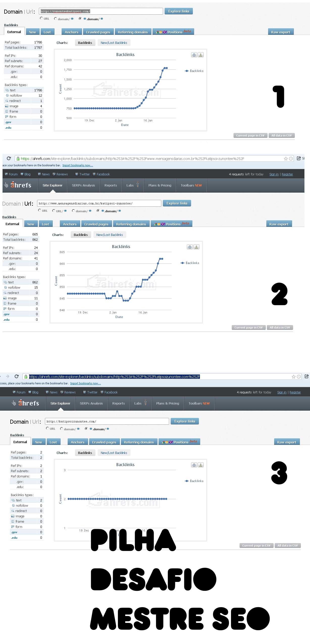
Task: Select URL radio under zunonteekatipsoi.com field
Action: coord(41,18)
